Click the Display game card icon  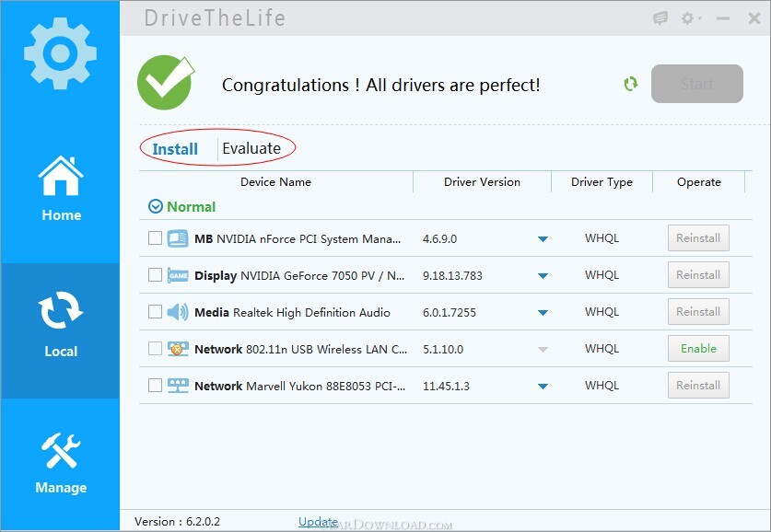(x=178, y=275)
